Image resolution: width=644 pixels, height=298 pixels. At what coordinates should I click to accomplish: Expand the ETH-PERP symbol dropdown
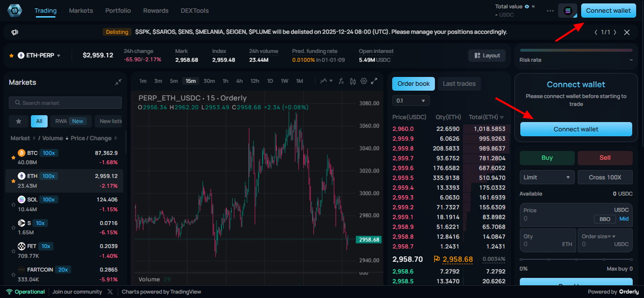tap(59, 55)
